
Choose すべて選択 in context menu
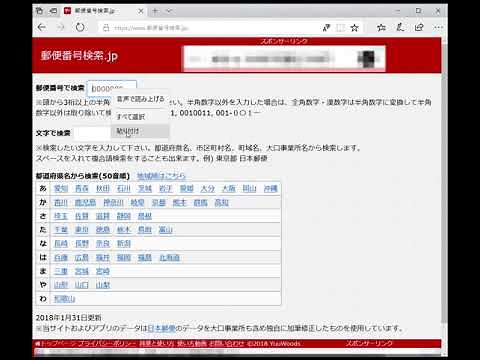[x=140, y=117]
